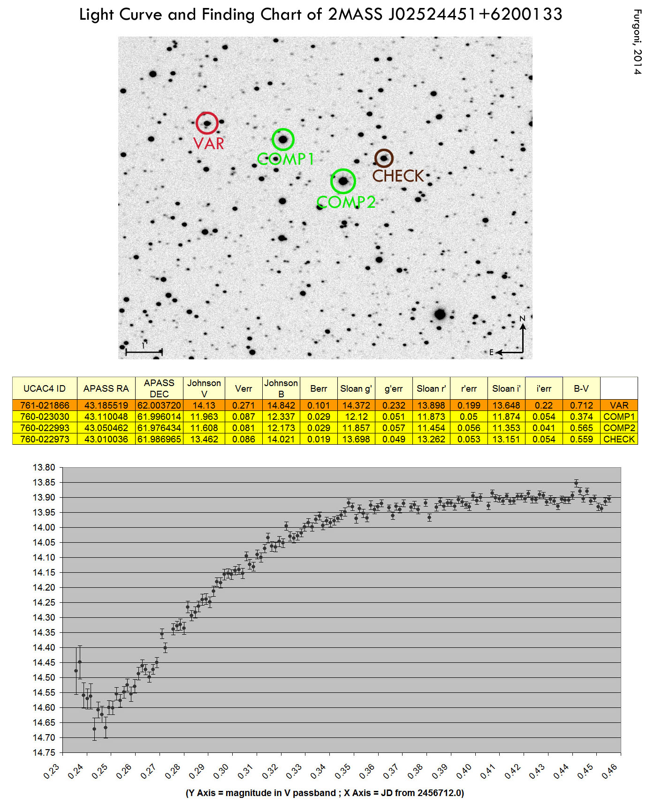This screenshot has height=812, width=647.
Task: Click RA value '43.010036'
Action: [106, 439]
